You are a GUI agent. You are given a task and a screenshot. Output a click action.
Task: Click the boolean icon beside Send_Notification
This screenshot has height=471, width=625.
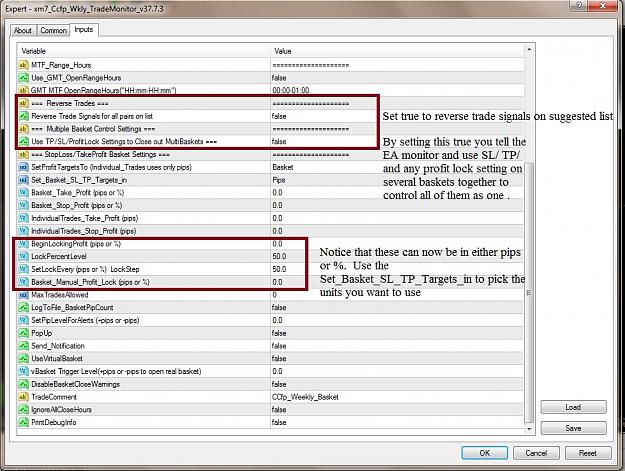[x=24, y=345]
